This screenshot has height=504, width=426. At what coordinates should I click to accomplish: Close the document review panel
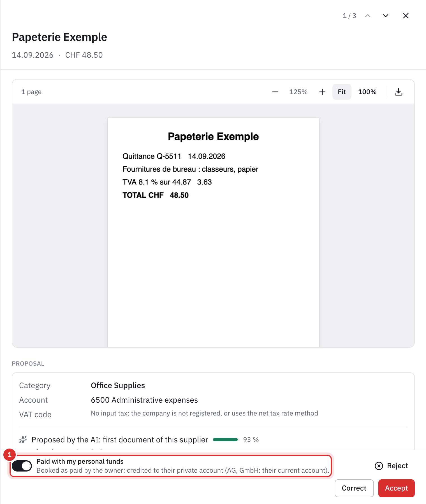coord(406,16)
